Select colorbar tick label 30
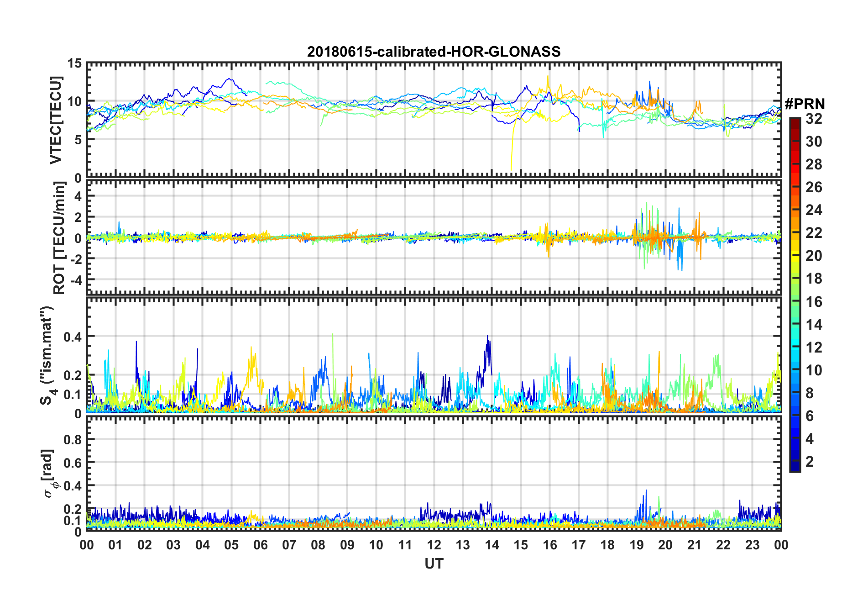Viewport: 868px width, 590px height. coord(814,142)
